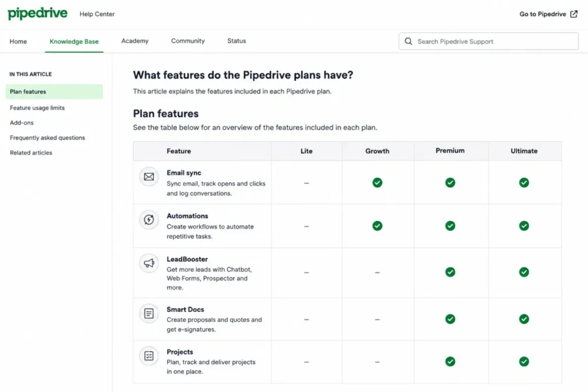Click the Projects dash under Lite
This screenshot has width=588, height=392.
coord(307,362)
